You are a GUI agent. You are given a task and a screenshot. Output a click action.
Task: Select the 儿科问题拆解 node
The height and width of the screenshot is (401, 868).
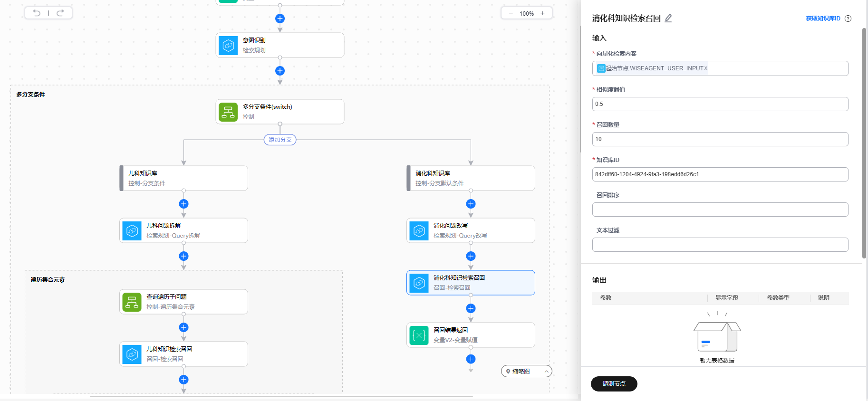coord(183,230)
